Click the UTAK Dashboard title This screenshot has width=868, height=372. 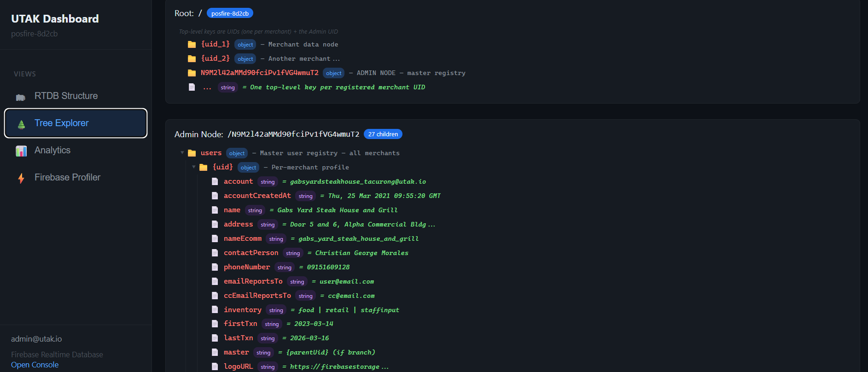click(x=55, y=19)
